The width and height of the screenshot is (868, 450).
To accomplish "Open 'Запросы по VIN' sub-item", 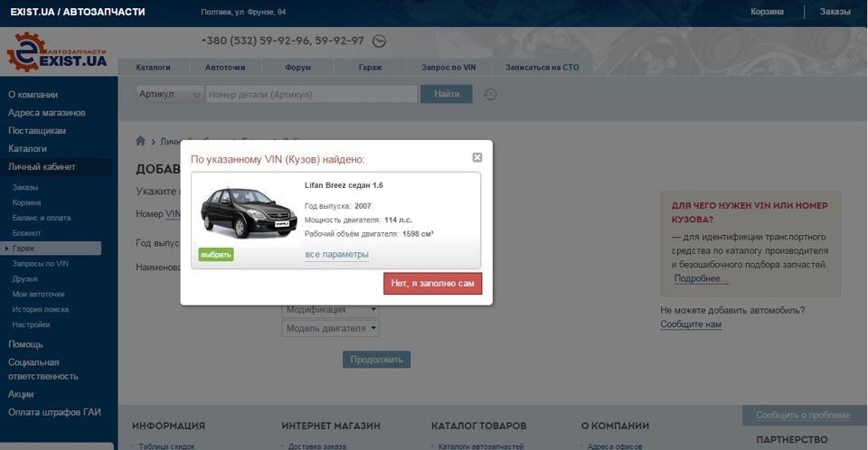I will [41, 264].
